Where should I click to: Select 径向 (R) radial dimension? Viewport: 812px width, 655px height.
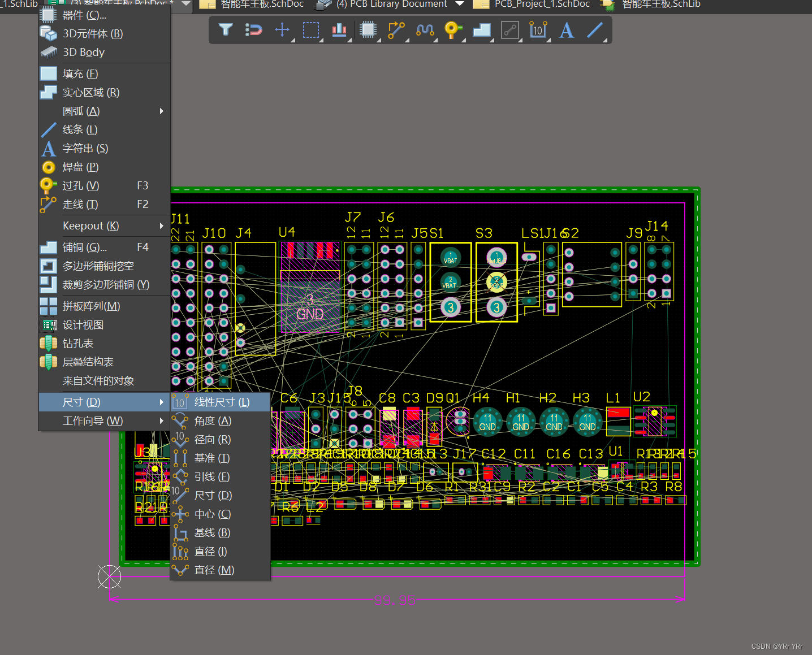(221, 439)
